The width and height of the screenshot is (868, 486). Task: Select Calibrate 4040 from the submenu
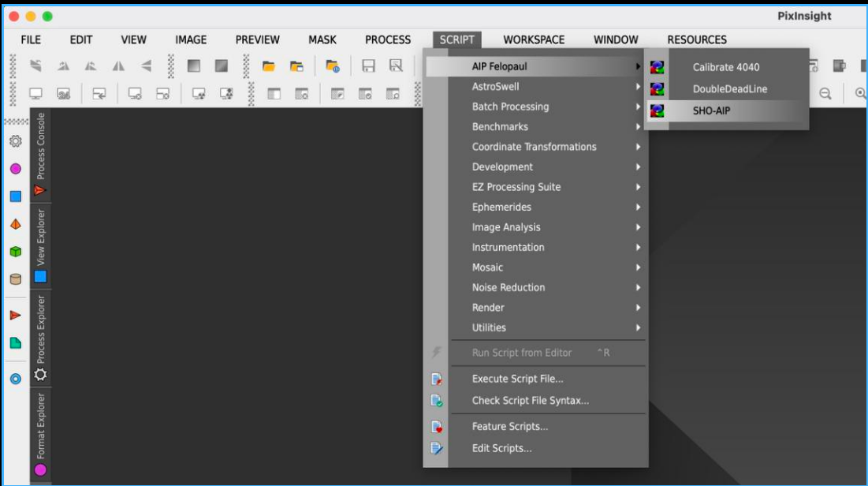[725, 67]
